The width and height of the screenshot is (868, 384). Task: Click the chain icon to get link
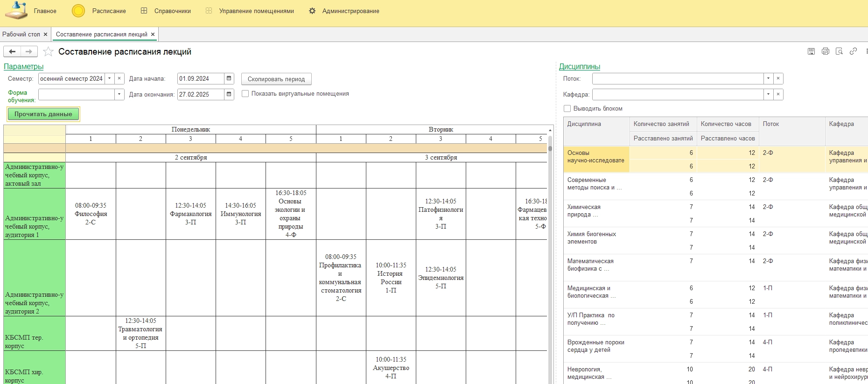(853, 51)
